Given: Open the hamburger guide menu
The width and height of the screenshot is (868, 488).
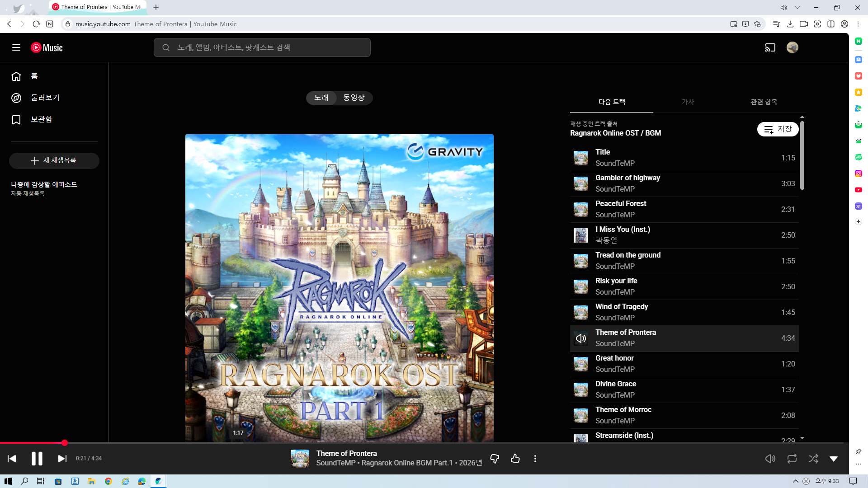Looking at the screenshot, I should click(16, 47).
